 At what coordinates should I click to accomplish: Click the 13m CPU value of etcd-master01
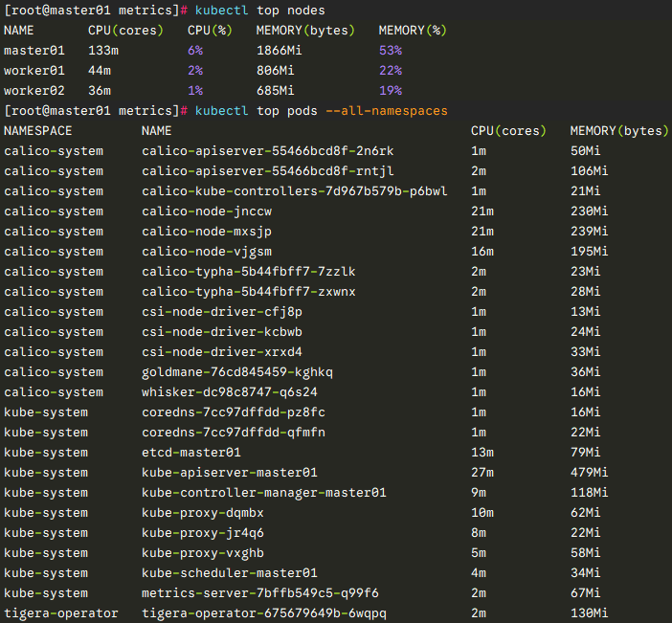click(x=482, y=453)
